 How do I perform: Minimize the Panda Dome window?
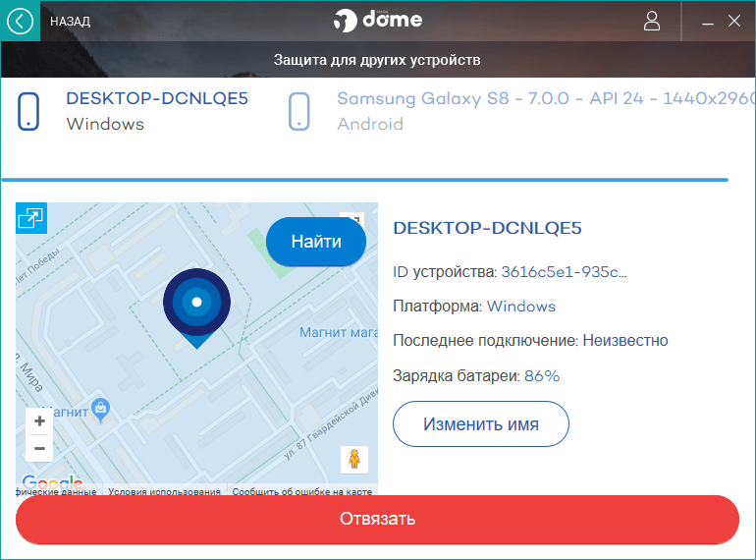[x=708, y=23]
